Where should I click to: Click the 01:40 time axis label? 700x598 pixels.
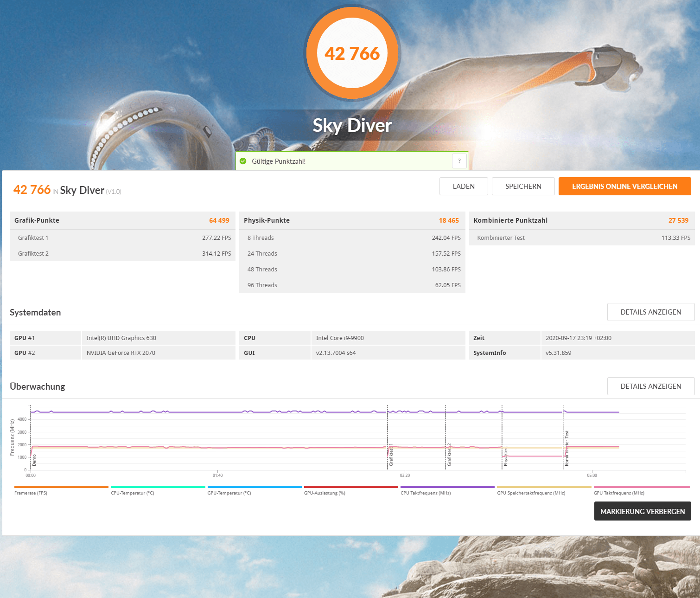click(217, 475)
